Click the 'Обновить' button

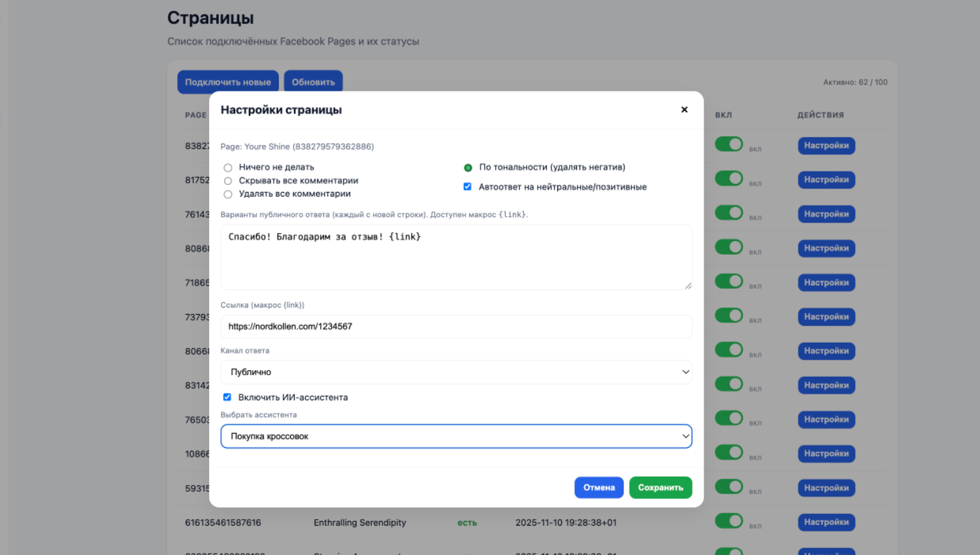point(313,82)
